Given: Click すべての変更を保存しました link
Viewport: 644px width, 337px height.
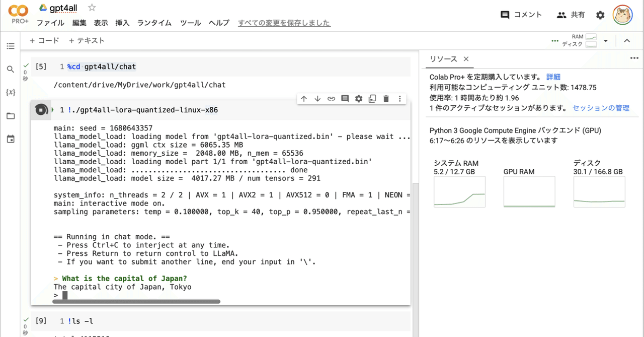Looking at the screenshot, I should 284,23.
